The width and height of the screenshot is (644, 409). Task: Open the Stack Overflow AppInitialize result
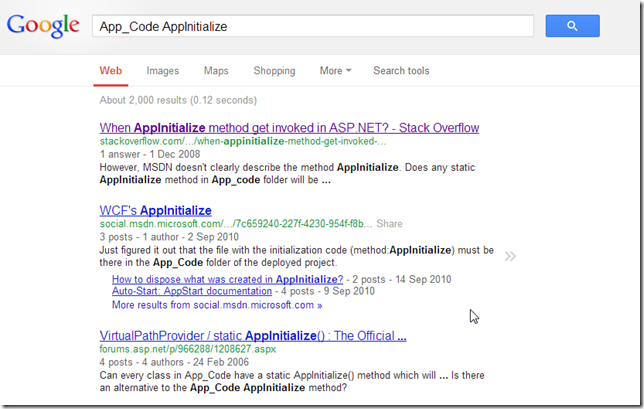289,128
